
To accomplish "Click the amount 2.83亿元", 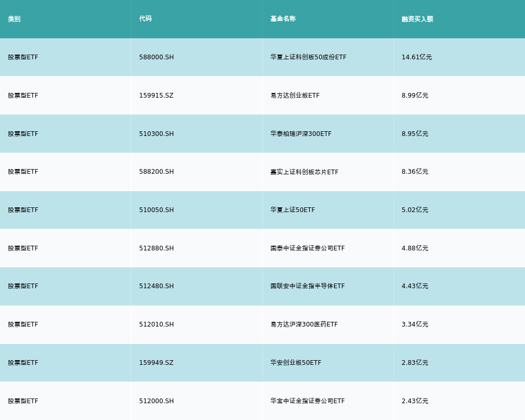I will pyautogui.click(x=415, y=363).
